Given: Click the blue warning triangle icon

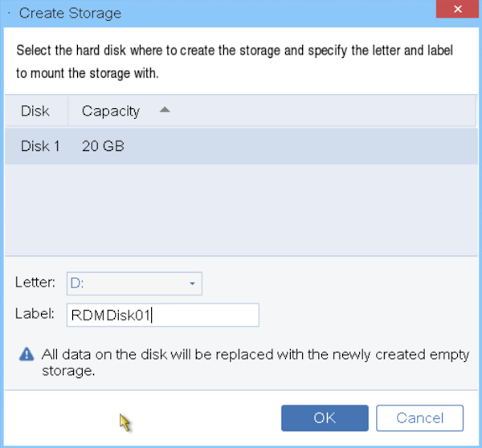Looking at the screenshot, I should coord(27,354).
